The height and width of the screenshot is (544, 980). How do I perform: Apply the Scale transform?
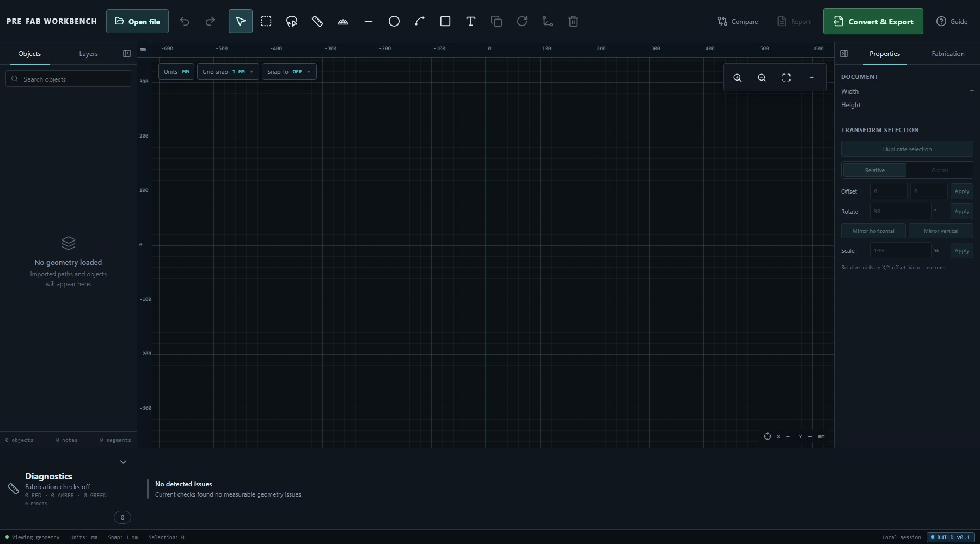pos(962,251)
